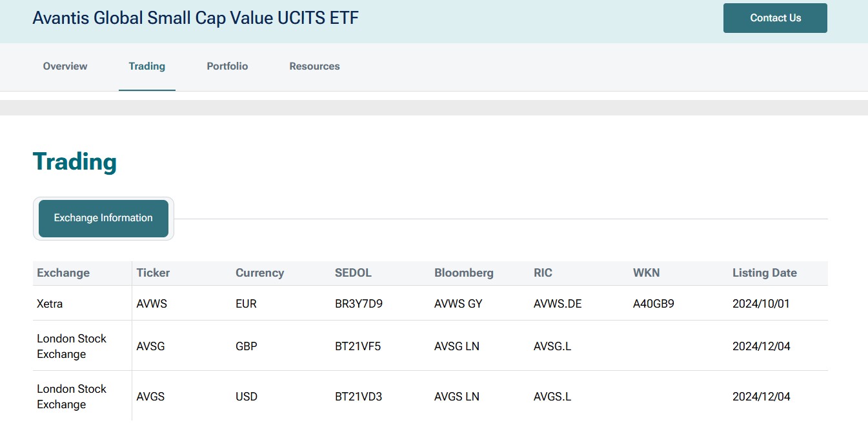
Task: Click the AVWS ticker cell
Action: (x=152, y=304)
